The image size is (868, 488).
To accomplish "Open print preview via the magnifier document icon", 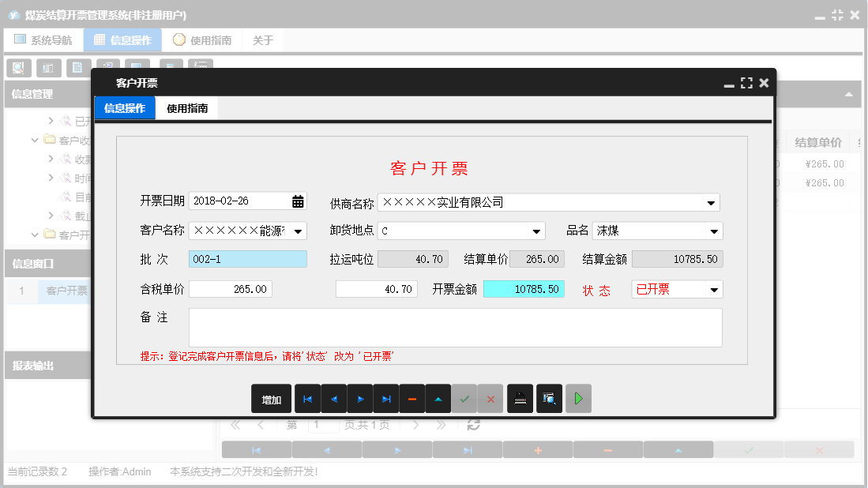I will 549,399.
